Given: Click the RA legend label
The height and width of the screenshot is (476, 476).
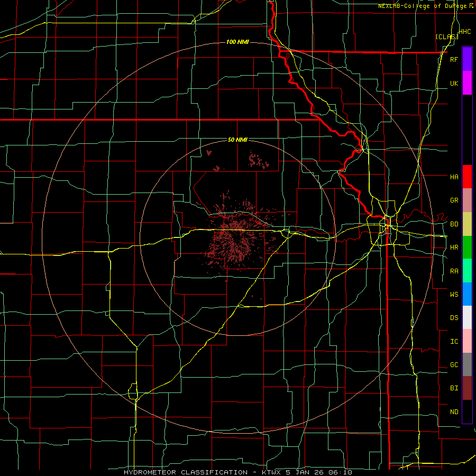Looking at the screenshot, I should 454,271.
